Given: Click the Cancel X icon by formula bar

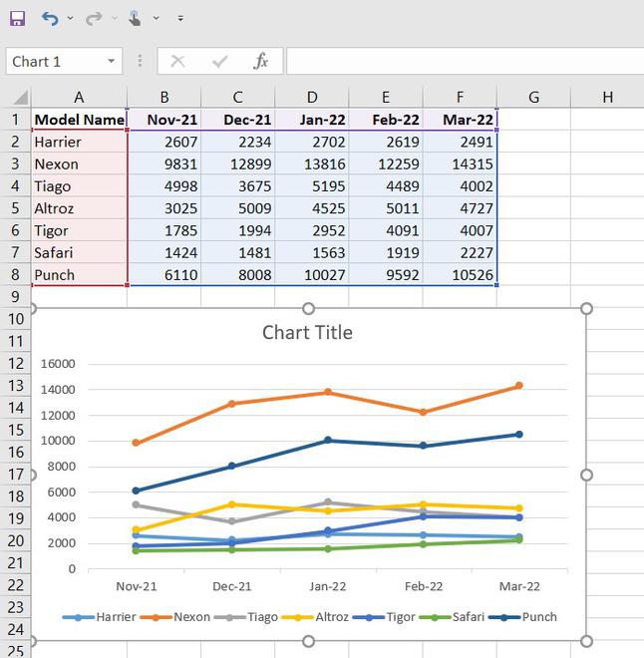Looking at the screenshot, I should click(177, 61).
